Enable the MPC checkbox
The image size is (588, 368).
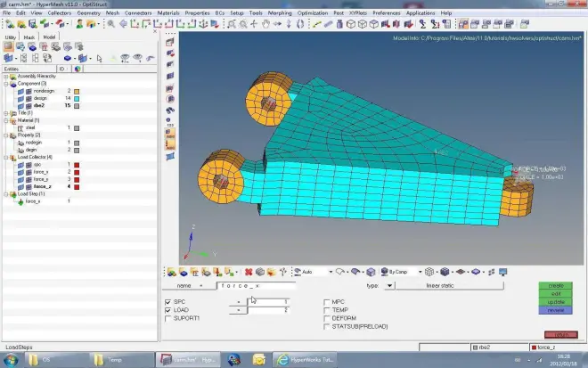326,302
